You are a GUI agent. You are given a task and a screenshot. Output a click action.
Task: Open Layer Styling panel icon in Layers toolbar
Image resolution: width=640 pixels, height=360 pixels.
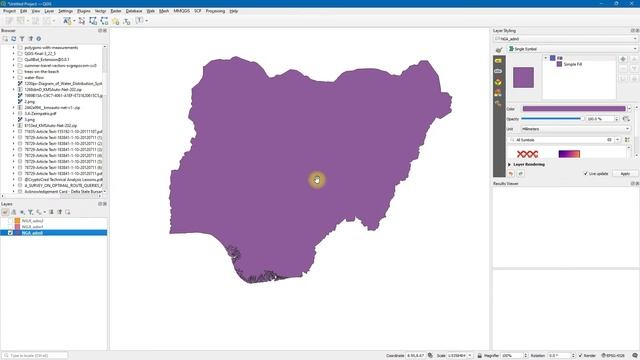tap(5, 212)
